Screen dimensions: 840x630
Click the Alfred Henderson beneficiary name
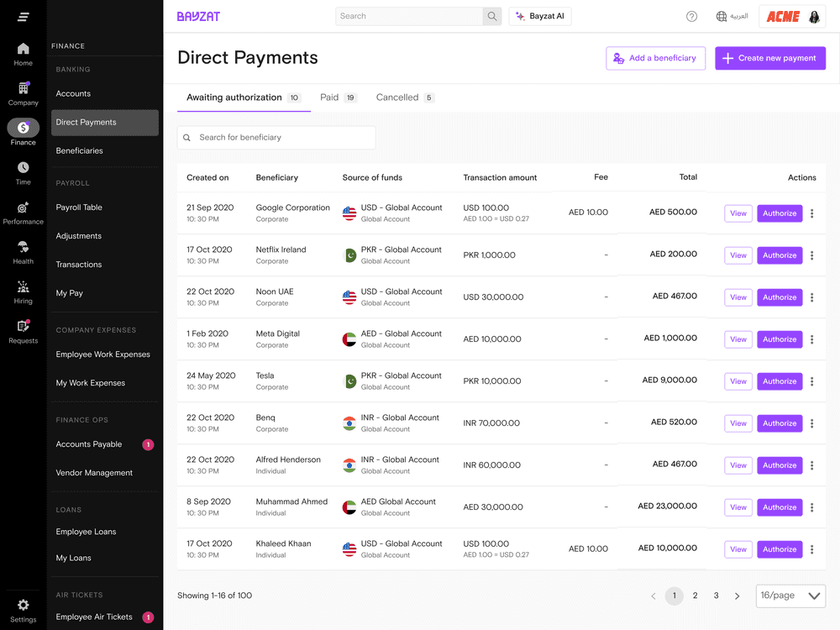(x=288, y=459)
